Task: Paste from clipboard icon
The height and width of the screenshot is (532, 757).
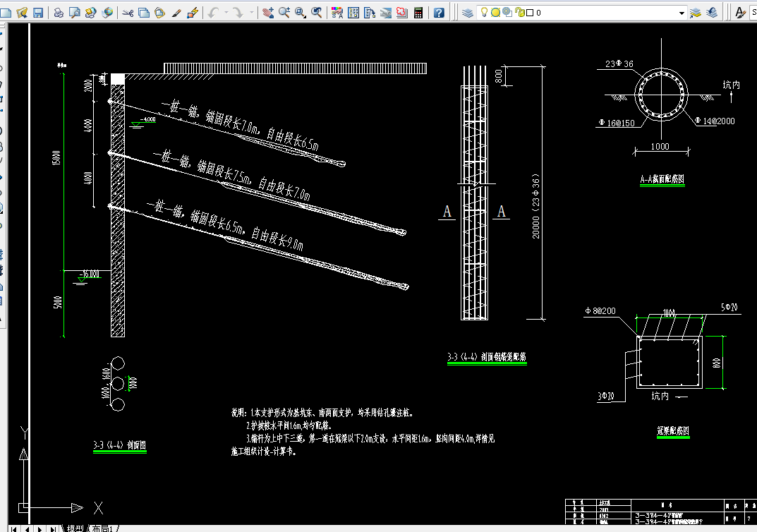Action: click(160, 13)
